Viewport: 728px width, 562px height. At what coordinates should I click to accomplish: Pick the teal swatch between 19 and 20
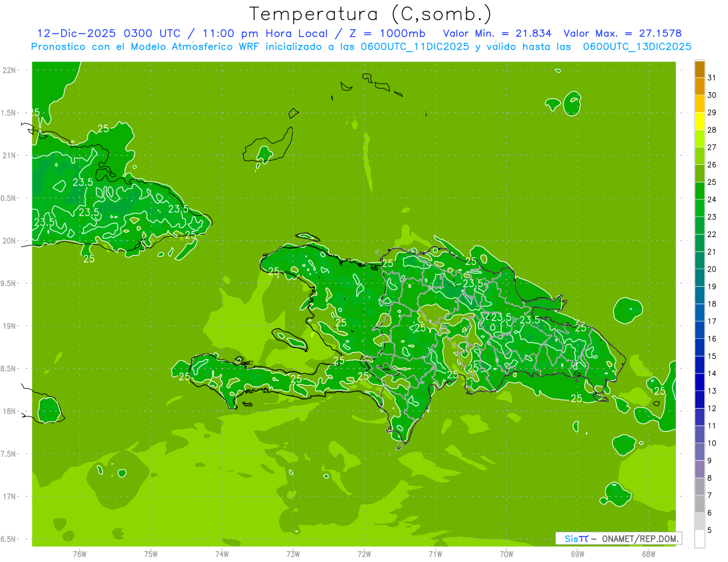pyautogui.click(x=699, y=278)
